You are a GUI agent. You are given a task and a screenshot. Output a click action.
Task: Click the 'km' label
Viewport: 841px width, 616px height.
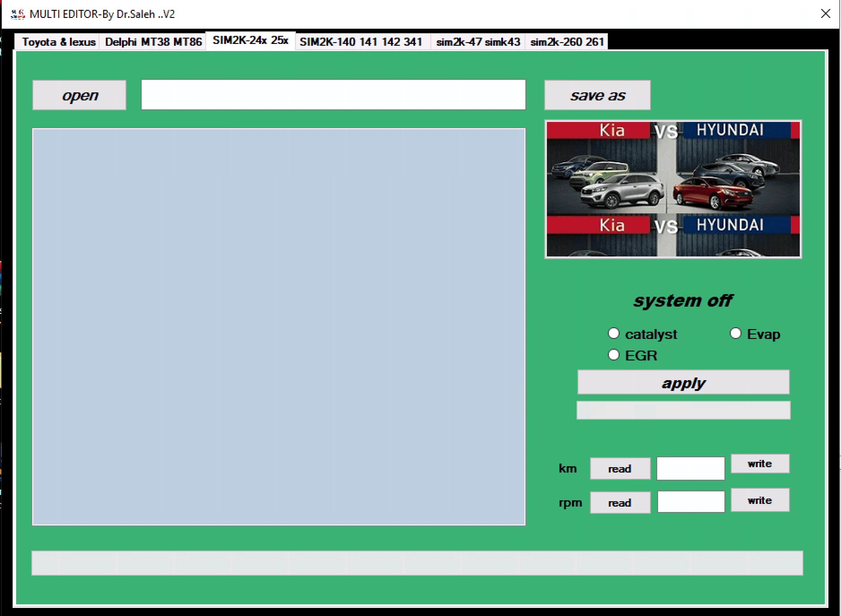[568, 469]
